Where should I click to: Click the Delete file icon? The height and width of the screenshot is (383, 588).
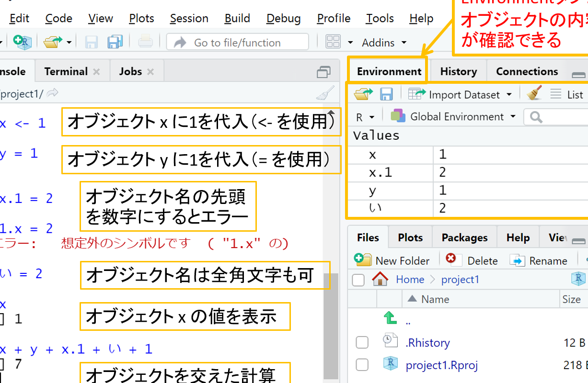[452, 260]
